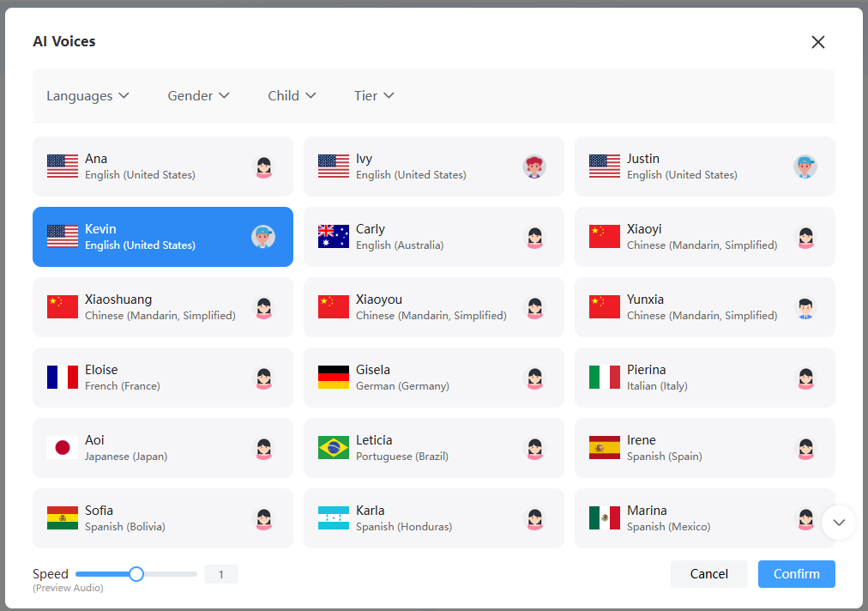Click the scroll-down chevron circle button
868x611 pixels.
point(838,523)
